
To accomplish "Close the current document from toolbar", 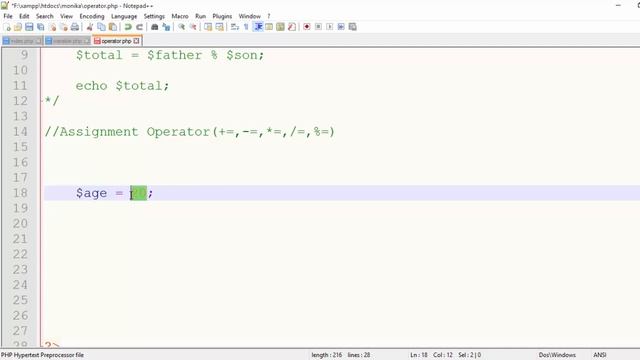I will [53, 27].
